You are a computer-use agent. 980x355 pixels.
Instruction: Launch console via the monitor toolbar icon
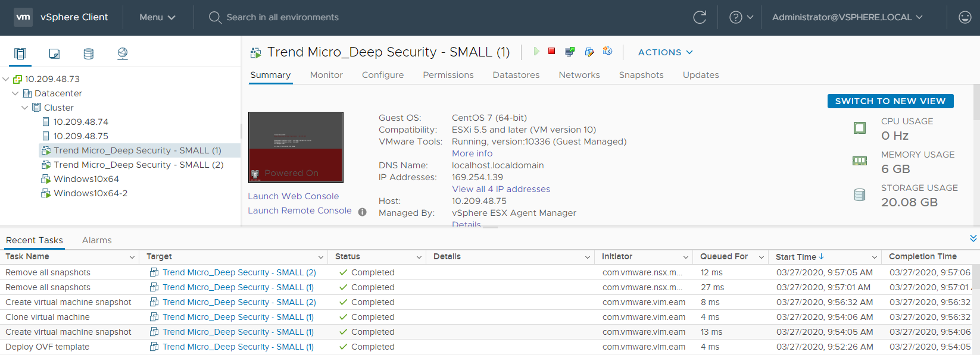[x=570, y=52]
